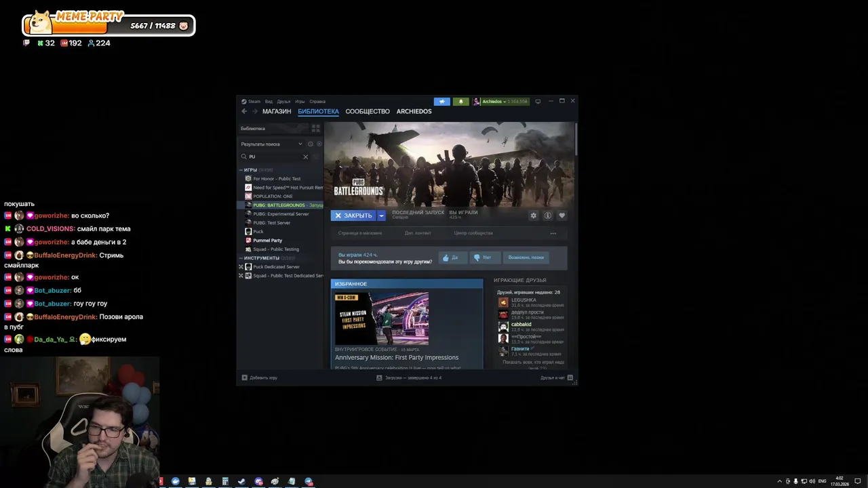Open the Big Picture mode monitor icon
The width and height of the screenshot is (868, 488).
(538, 102)
